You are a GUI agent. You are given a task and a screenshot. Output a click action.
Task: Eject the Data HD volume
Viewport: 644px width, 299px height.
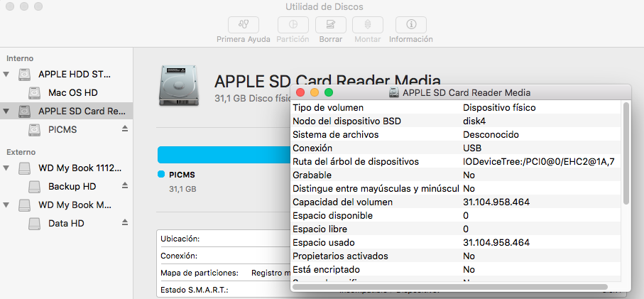pyautogui.click(x=125, y=223)
